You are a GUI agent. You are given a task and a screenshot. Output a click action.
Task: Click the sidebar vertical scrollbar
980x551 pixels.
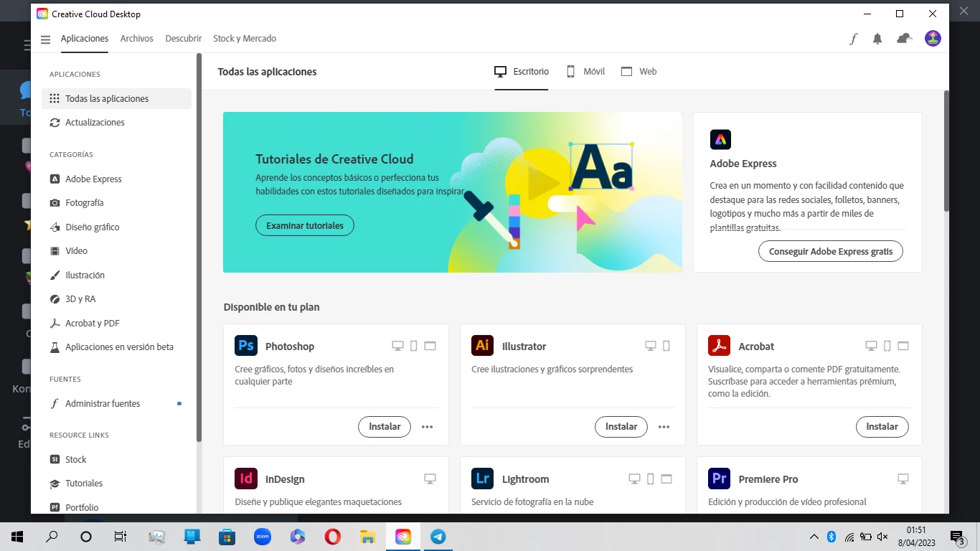199,248
